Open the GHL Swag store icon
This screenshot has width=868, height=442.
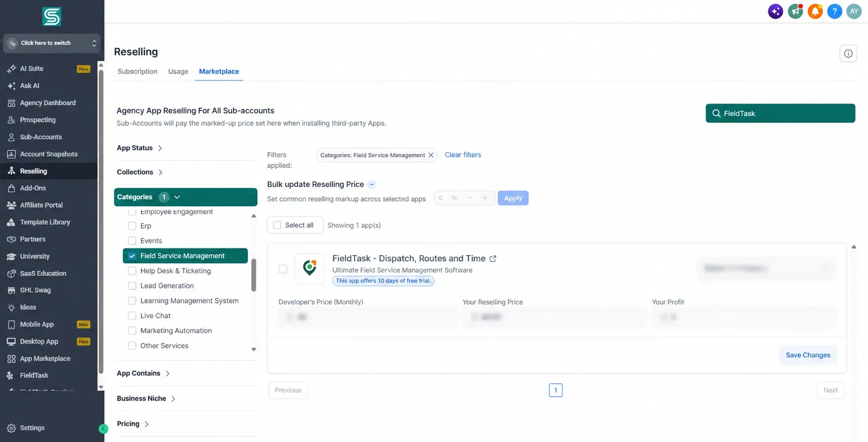click(x=11, y=290)
